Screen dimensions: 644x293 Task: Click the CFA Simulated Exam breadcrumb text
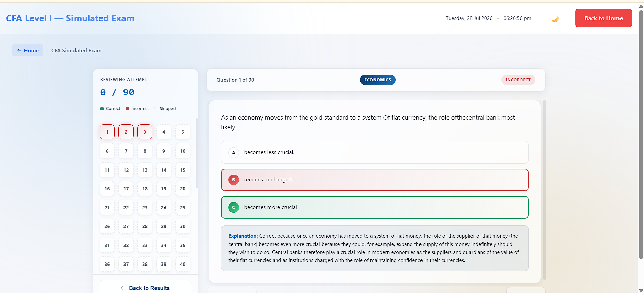[x=76, y=50]
